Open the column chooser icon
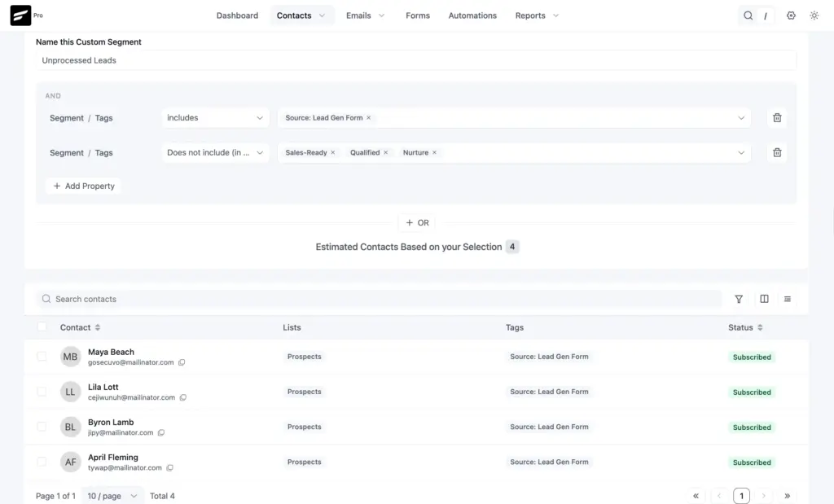This screenshot has height=504, width=834. (764, 299)
